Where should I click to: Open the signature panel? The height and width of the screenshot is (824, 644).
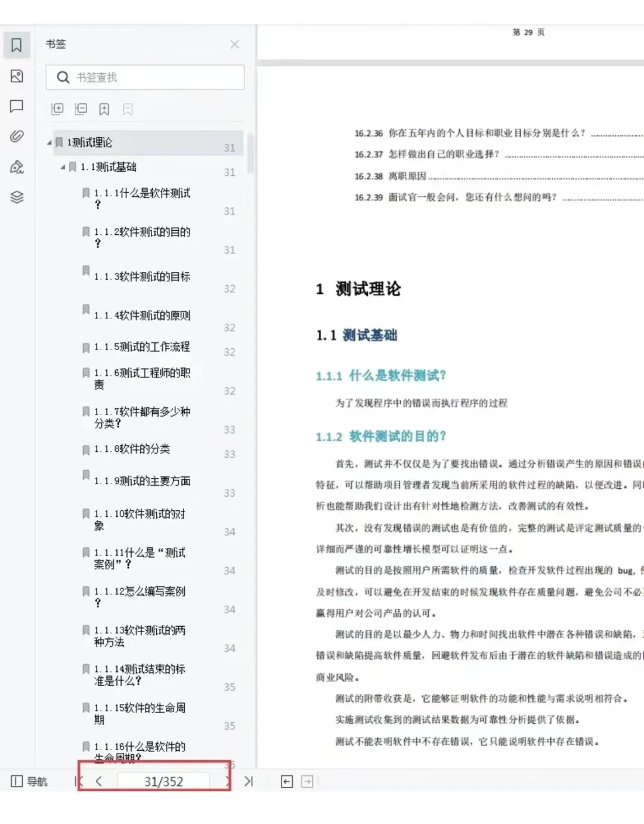[x=16, y=167]
